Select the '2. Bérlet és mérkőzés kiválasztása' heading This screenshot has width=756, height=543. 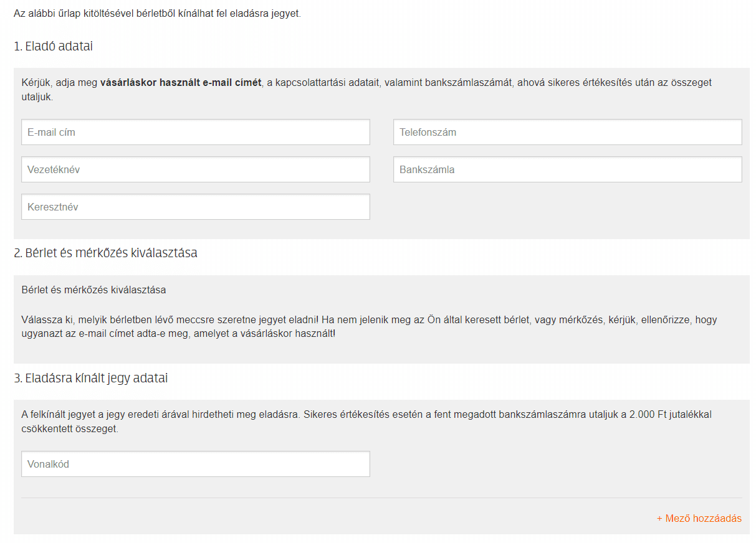[x=105, y=253]
